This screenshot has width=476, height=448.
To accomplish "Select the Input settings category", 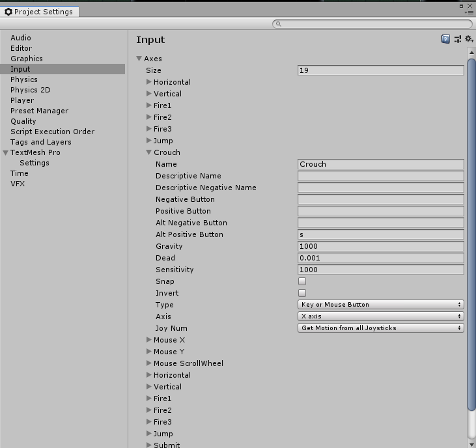I will pyautogui.click(x=63, y=69).
